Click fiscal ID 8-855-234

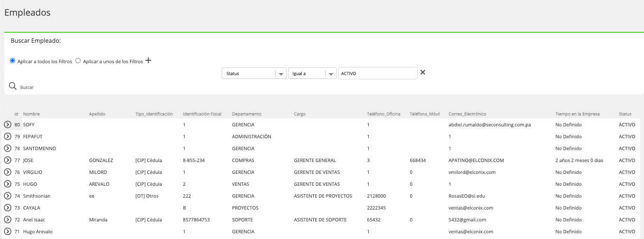[x=194, y=160]
